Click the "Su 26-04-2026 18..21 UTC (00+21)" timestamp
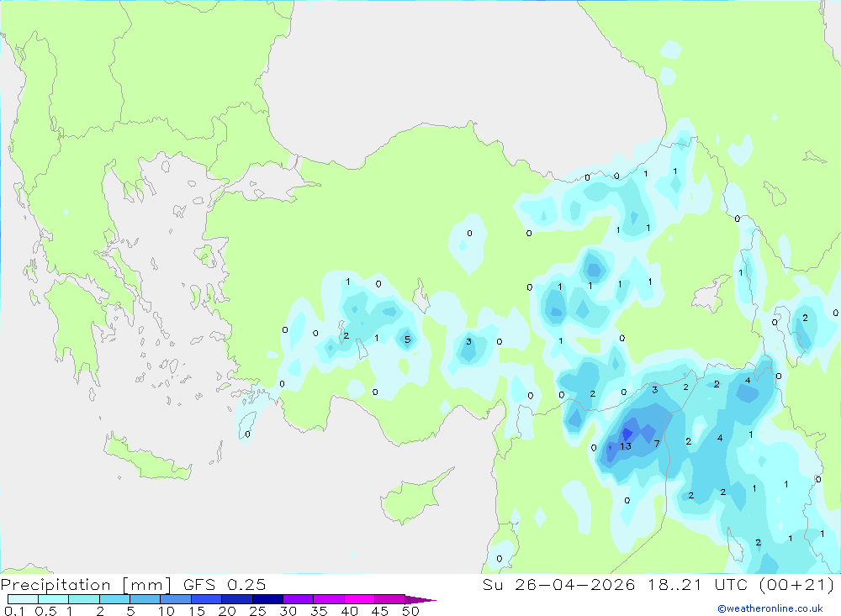 pos(659,584)
